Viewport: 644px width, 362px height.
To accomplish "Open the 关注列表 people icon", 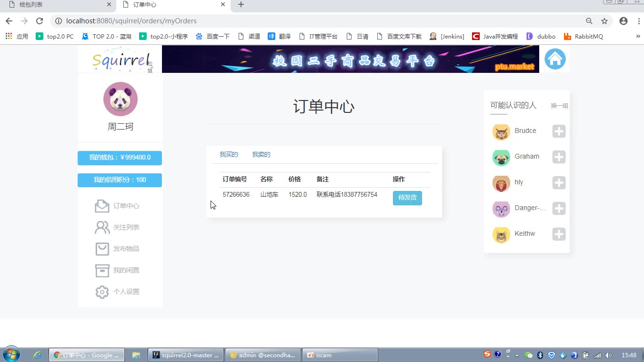I will (102, 227).
